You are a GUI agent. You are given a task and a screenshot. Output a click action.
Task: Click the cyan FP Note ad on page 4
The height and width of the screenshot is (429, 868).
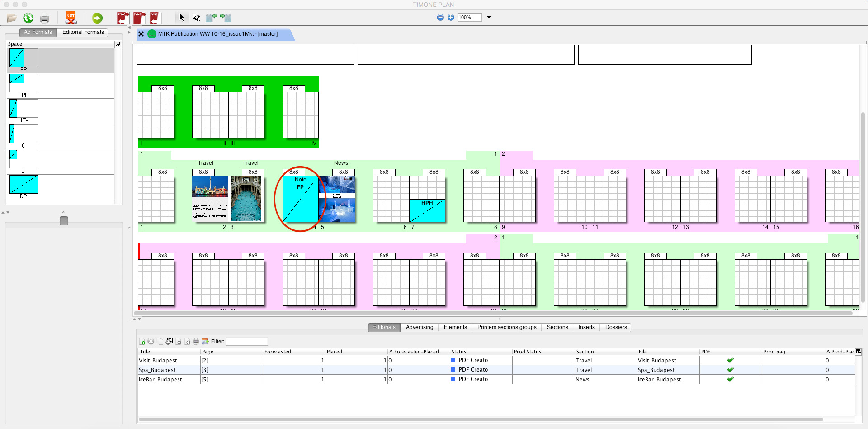point(300,199)
